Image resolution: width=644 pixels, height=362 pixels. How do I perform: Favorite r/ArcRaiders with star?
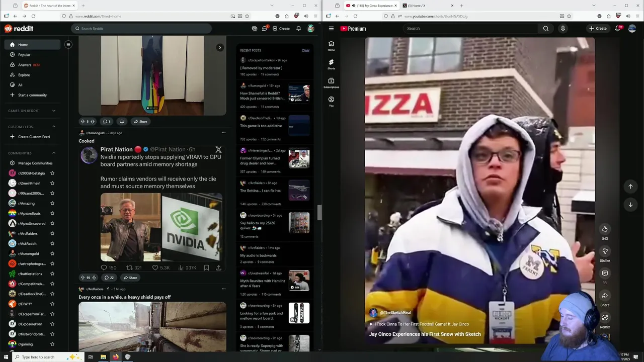click(52, 233)
